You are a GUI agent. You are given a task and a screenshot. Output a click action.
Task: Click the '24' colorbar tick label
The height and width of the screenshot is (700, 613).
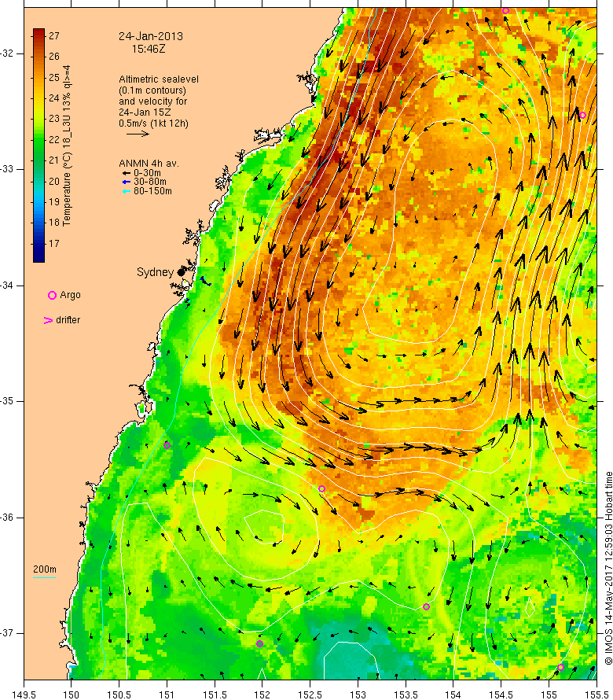(54, 98)
